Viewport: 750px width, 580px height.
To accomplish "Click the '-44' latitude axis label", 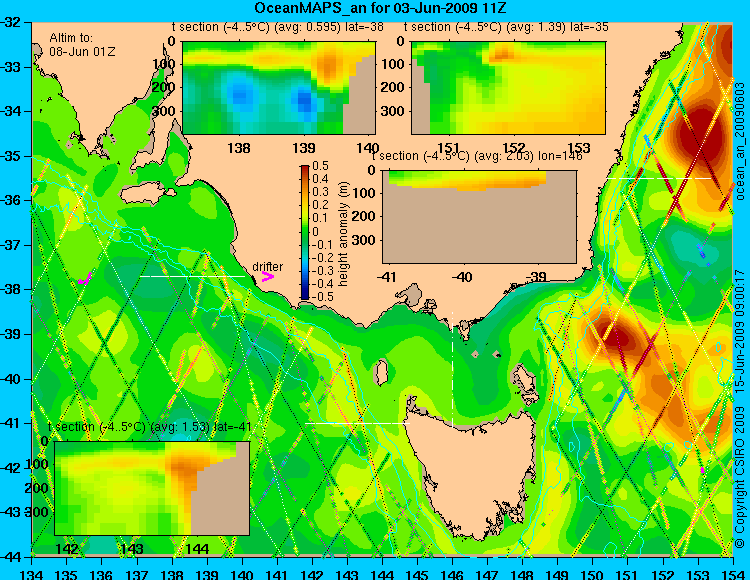I will [x=11, y=557].
